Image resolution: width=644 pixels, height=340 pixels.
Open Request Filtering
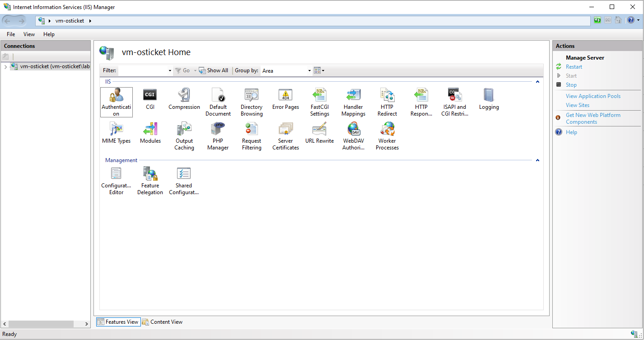click(x=252, y=136)
